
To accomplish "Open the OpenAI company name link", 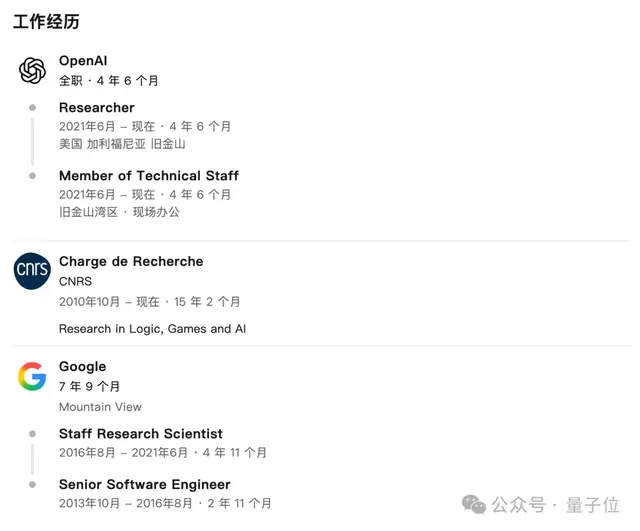I will [x=83, y=61].
